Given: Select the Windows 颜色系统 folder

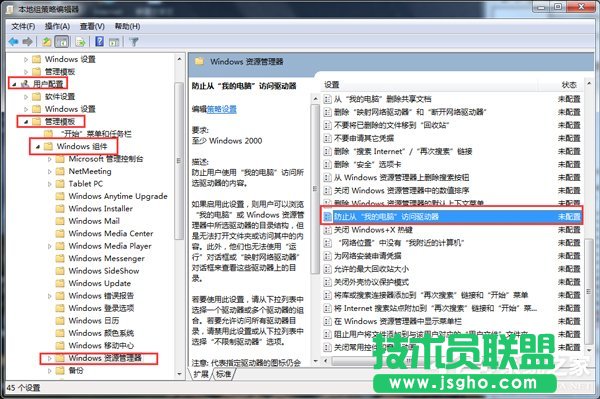Looking at the screenshot, I should (101, 333).
